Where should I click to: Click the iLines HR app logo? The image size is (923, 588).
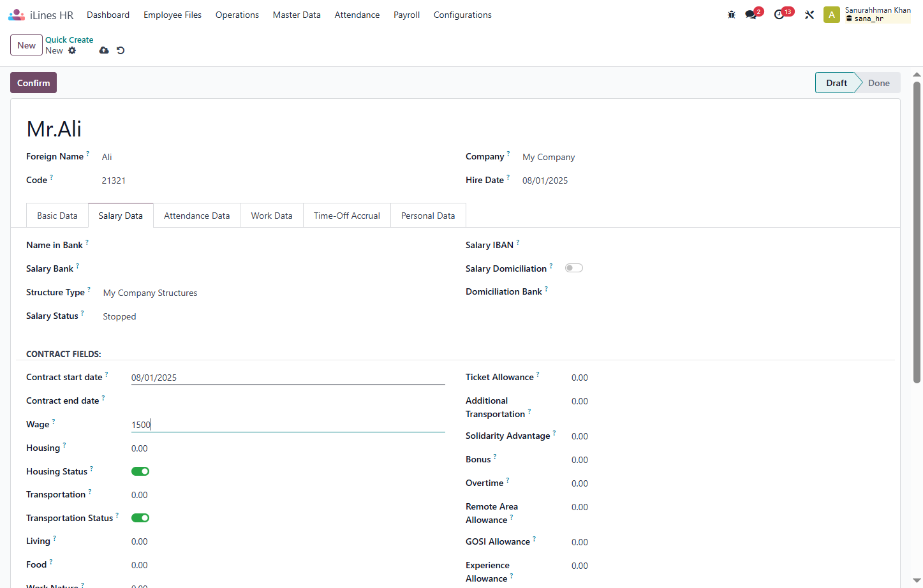pos(17,15)
